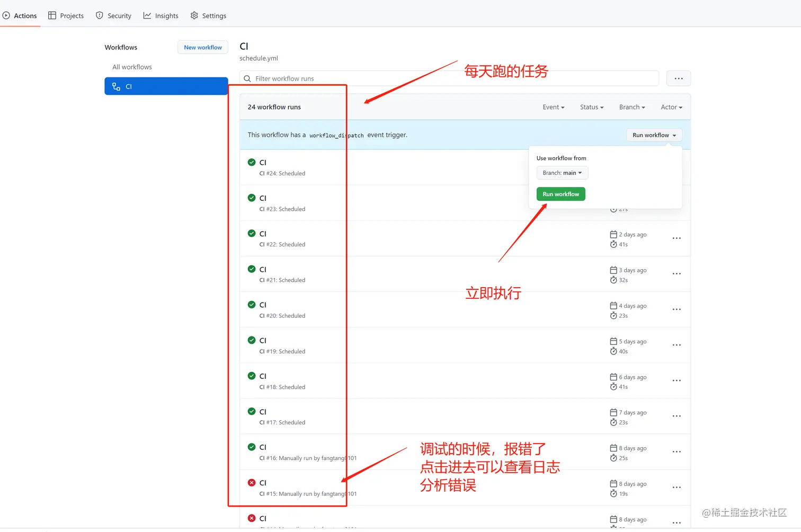This screenshot has height=532, width=801.
Task: Expand the Event filter dropdown
Action: point(554,107)
